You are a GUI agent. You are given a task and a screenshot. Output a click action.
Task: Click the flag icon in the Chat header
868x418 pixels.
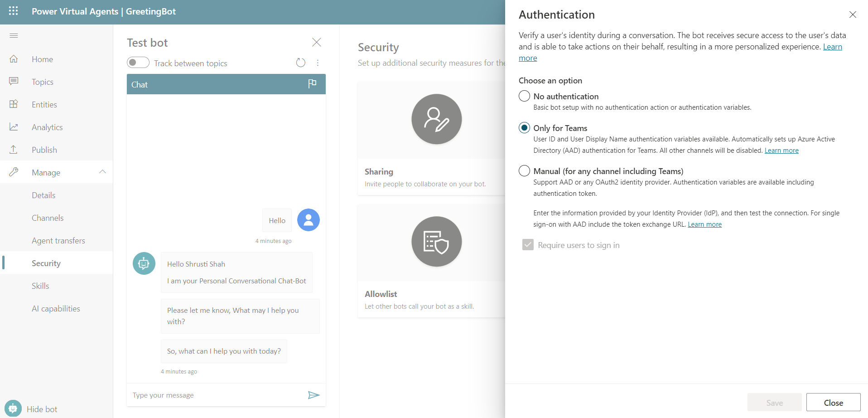[x=312, y=84]
